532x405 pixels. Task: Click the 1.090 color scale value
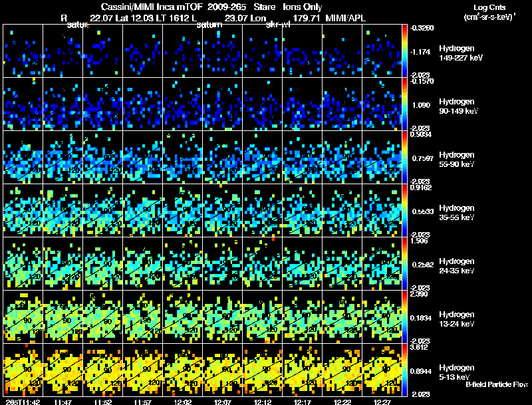pyautogui.click(x=421, y=105)
